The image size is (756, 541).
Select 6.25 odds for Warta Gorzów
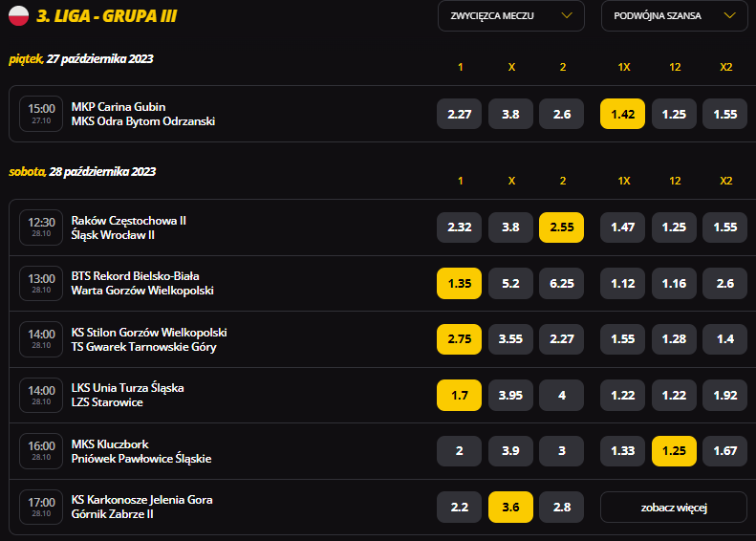(x=561, y=284)
